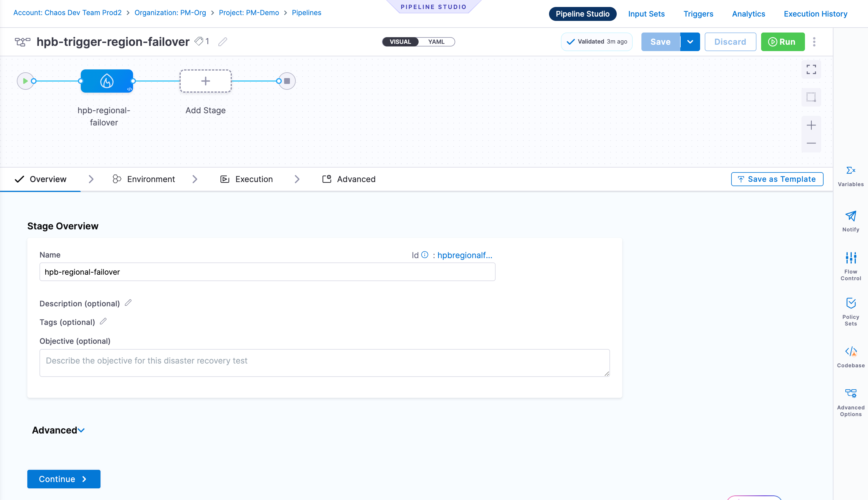Viewport: 868px width, 500px height.
Task: Zoom out on the pipeline canvas
Action: pyautogui.click(x=811, y=143)
